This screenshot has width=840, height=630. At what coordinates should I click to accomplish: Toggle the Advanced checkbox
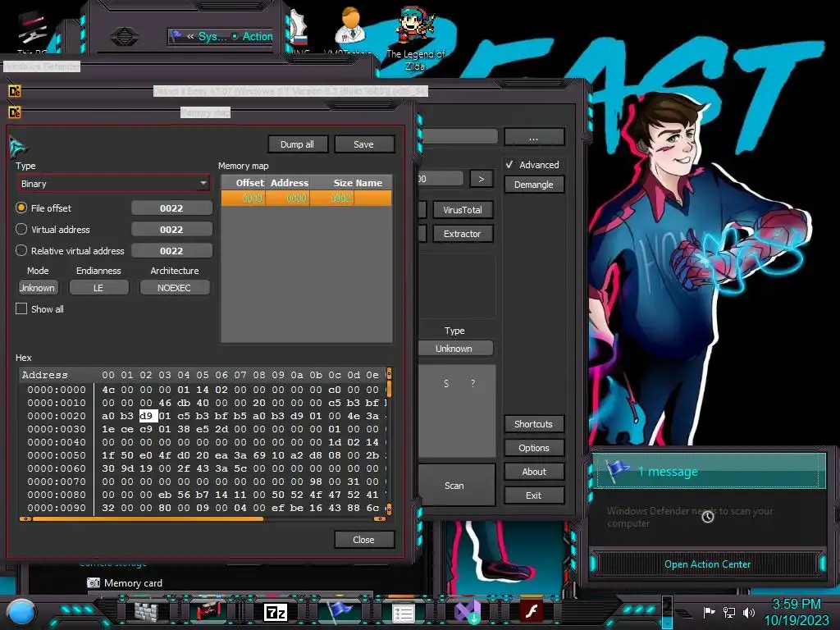[x=509, y=164]
